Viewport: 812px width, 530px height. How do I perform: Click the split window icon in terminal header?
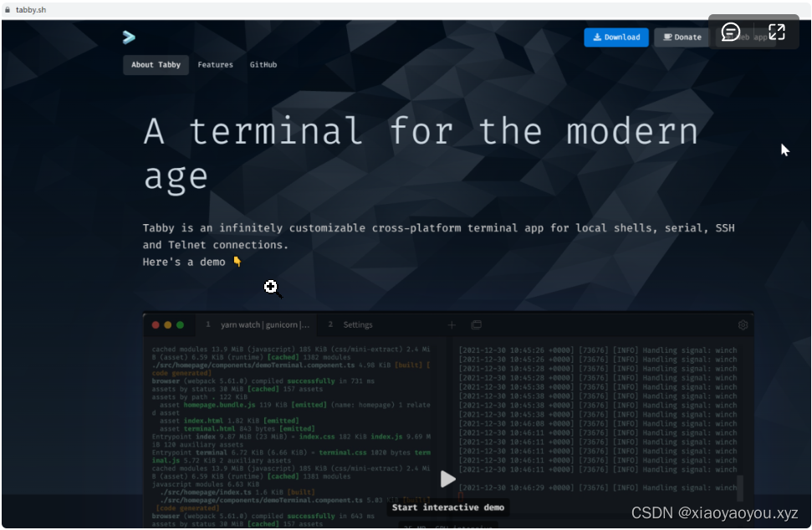click(x=477, y=324)
